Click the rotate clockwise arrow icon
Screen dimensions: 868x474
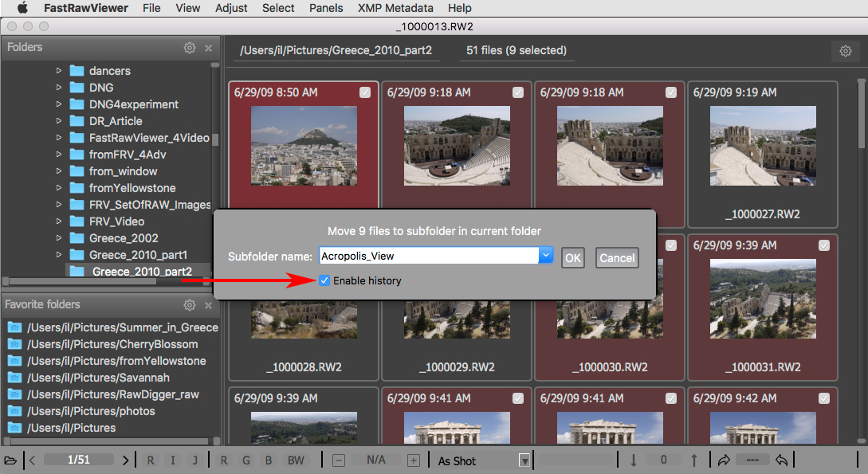click(x=724, y=460)
